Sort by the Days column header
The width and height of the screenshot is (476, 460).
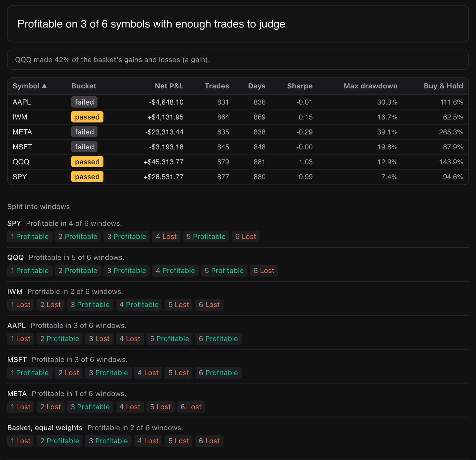click(257, 86)
